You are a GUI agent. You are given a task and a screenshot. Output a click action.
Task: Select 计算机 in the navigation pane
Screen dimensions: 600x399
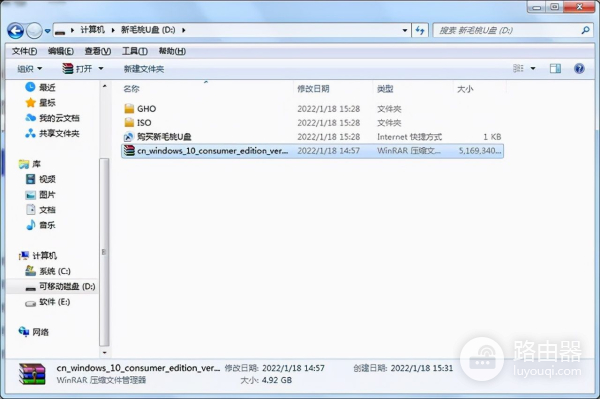point(44,256)
